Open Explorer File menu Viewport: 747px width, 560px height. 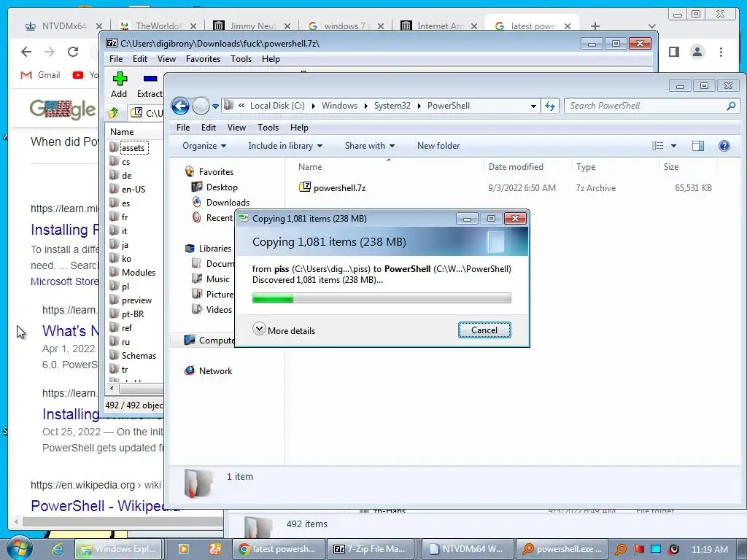point(183,128)
